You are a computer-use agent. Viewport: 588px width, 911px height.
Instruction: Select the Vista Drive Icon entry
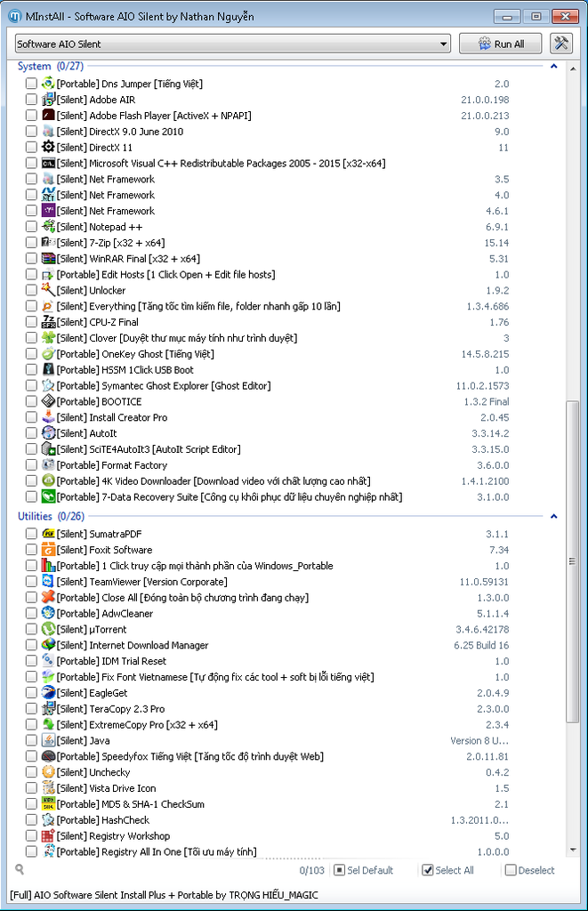(267, 788)
